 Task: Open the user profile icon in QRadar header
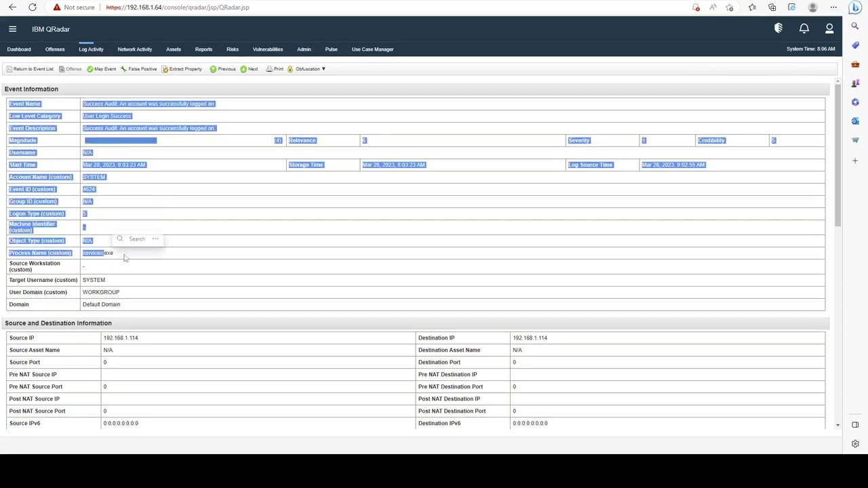pyautogui.click(x=829, y=29)
